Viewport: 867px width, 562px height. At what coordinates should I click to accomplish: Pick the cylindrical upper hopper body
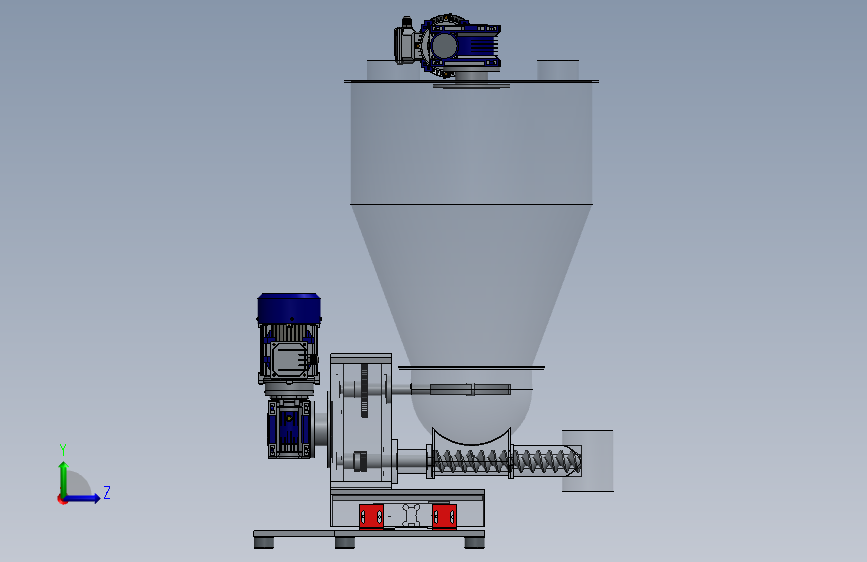coord(471,143)
